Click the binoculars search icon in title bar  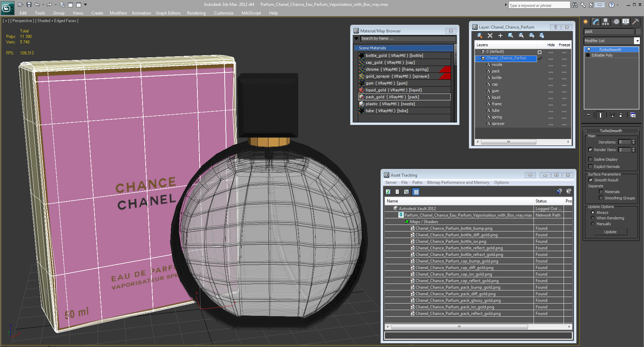574,5
